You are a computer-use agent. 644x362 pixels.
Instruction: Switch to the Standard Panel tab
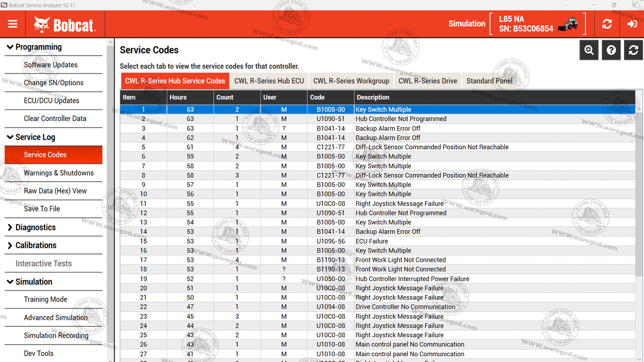click(489, 81)
